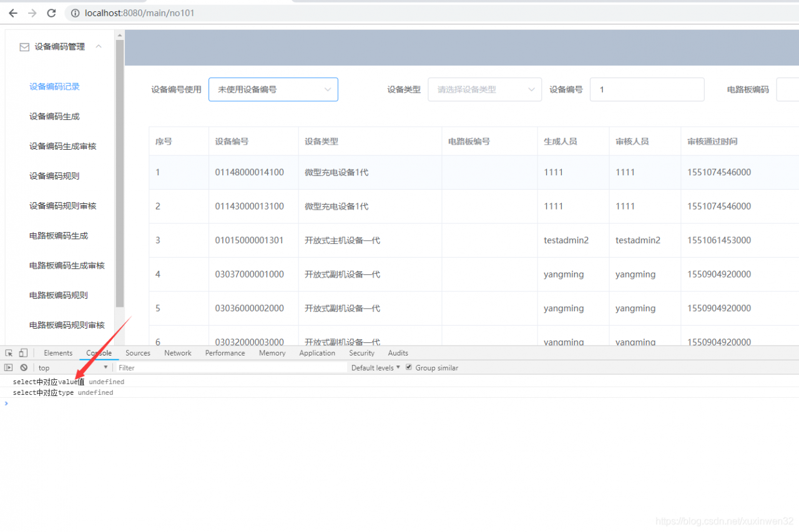The image size is (799, 532).
Task: Click the envelope icon beside 设备编码管理
Action: tap(24, 47)
